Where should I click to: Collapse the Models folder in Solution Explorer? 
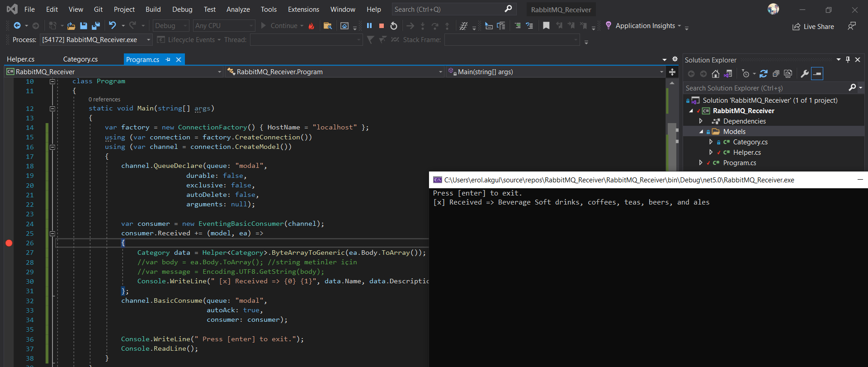(701, 132)
